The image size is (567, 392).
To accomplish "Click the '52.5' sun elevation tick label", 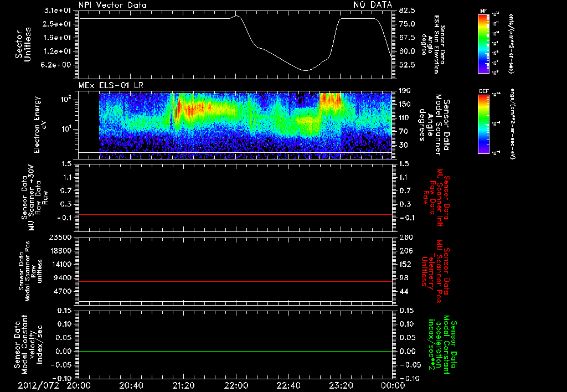I will pos(407,65).
